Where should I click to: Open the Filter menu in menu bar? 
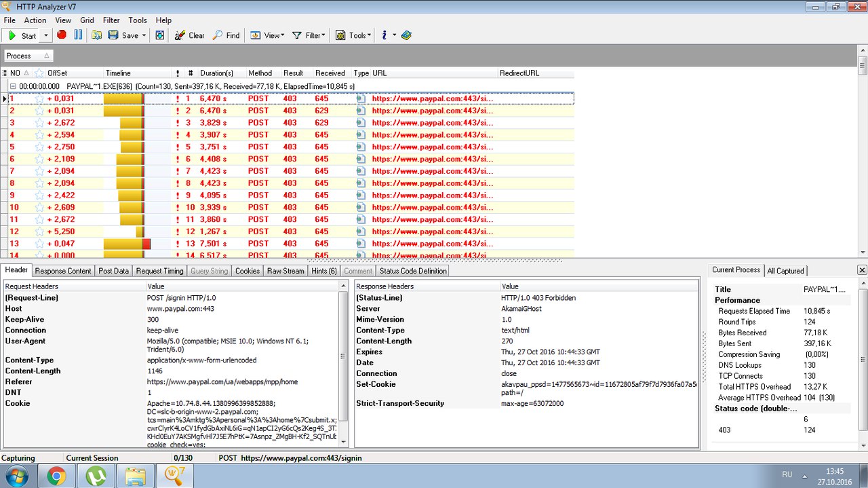point(111,20)
